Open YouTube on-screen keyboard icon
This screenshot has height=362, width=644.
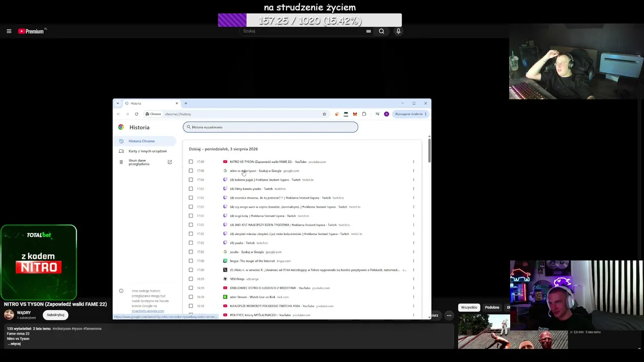(x=368, y=31)
